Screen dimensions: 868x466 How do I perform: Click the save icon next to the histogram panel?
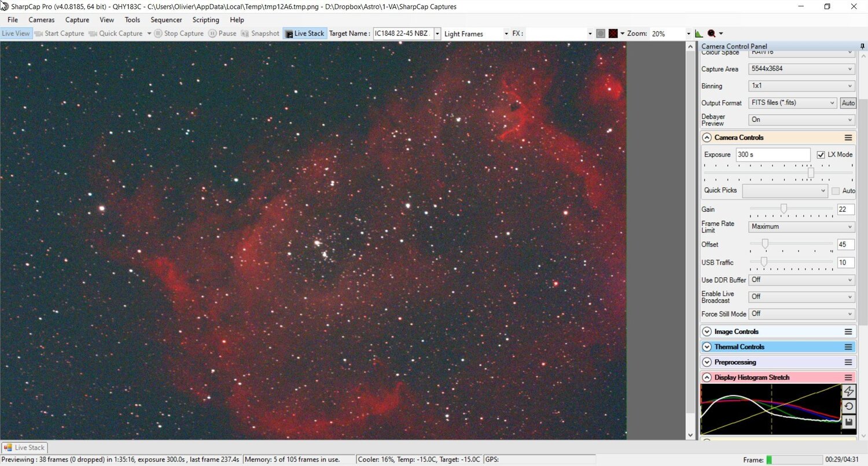click(x=849, y=421)
